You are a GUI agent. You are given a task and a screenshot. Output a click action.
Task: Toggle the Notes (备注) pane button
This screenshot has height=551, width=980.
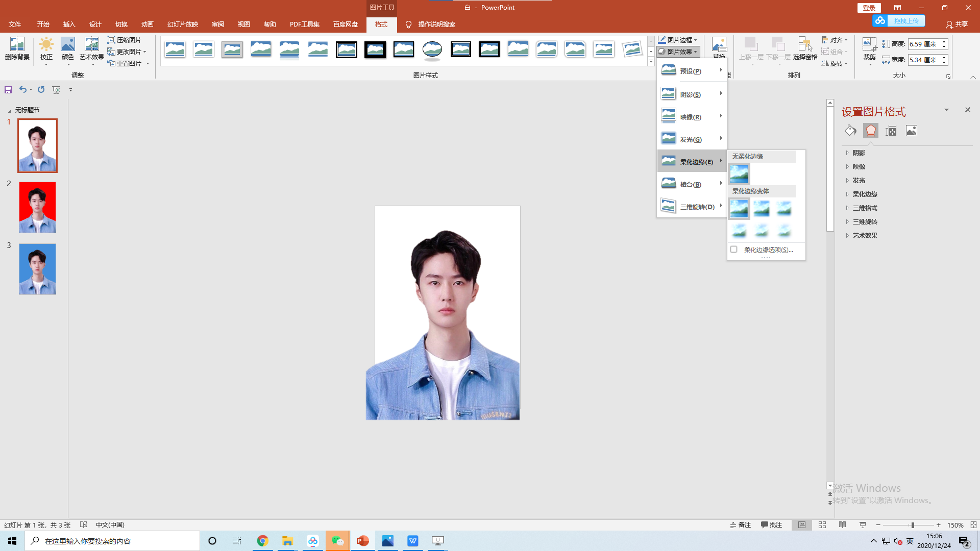coord(740,525)
